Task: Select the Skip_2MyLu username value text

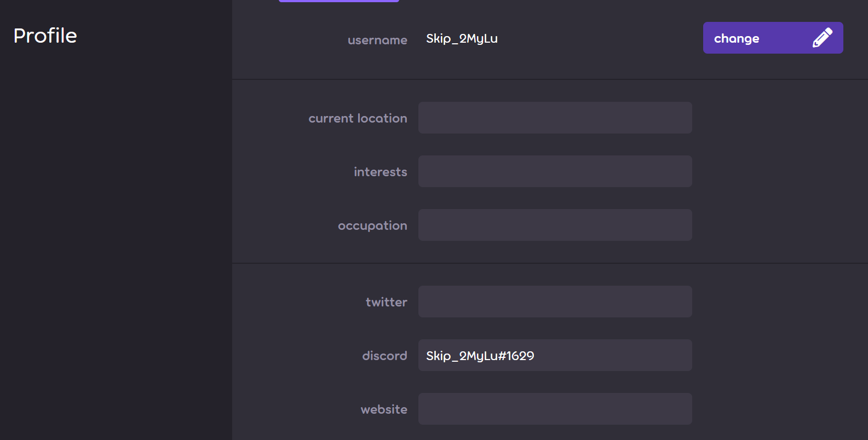Action: [462, 38]
